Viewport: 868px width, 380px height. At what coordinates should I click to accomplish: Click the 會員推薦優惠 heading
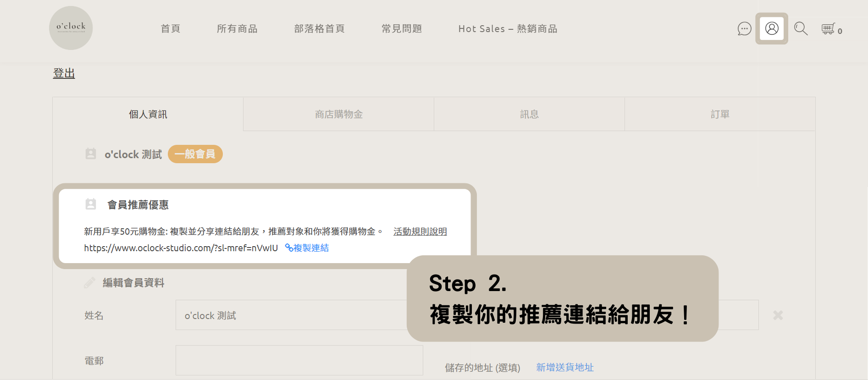(138, 205)
